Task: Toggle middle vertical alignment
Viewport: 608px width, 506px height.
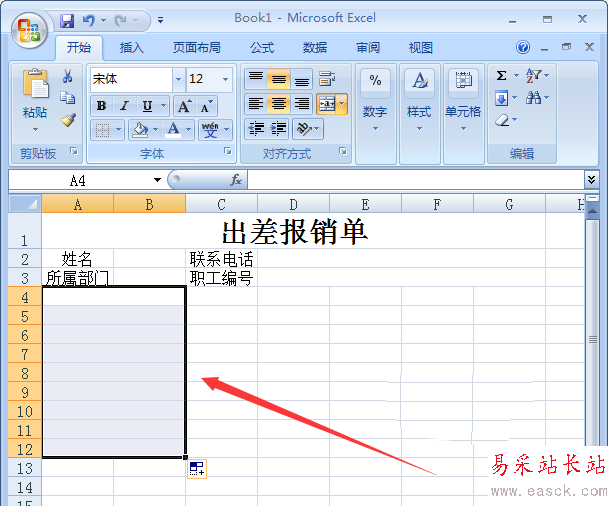Action: (278, 79)
